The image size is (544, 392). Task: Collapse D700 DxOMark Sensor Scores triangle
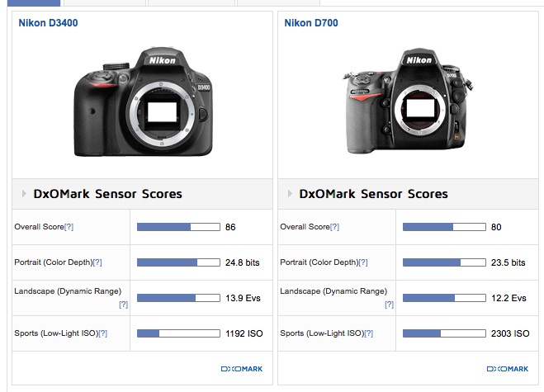point(290,194)
